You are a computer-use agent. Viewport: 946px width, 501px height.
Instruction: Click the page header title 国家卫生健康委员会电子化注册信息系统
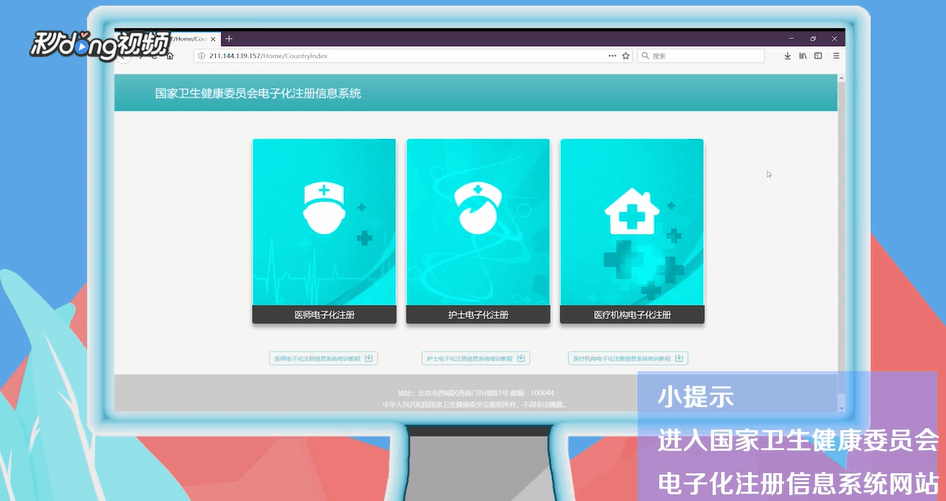[x=258, y=94]
